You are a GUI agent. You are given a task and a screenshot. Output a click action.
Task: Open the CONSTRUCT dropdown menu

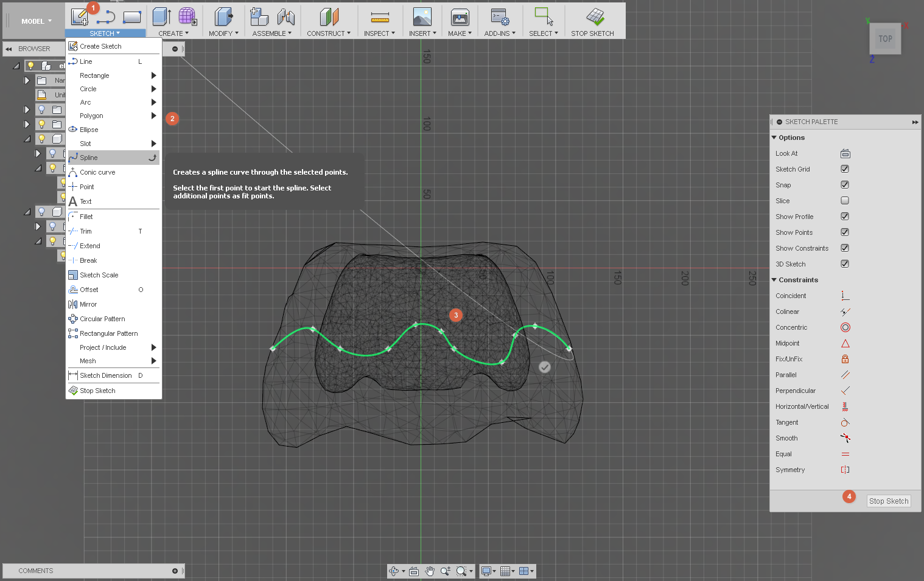tap(329, 33)
